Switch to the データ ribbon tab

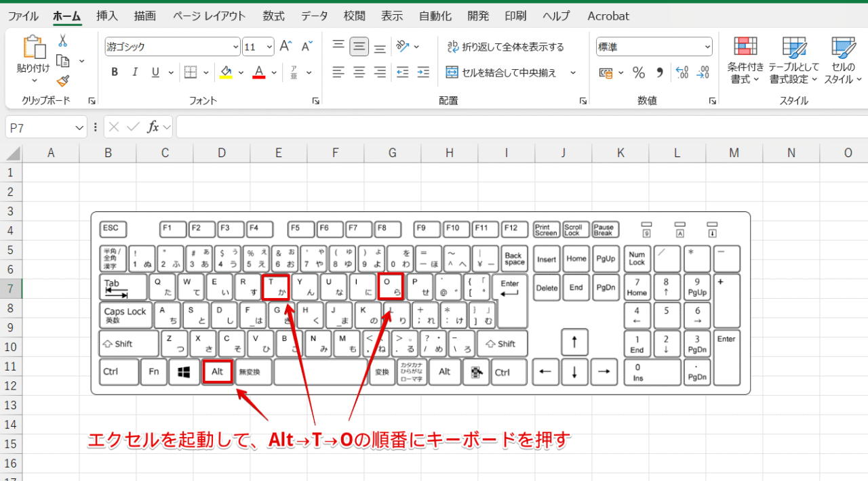tap(314, 16)
